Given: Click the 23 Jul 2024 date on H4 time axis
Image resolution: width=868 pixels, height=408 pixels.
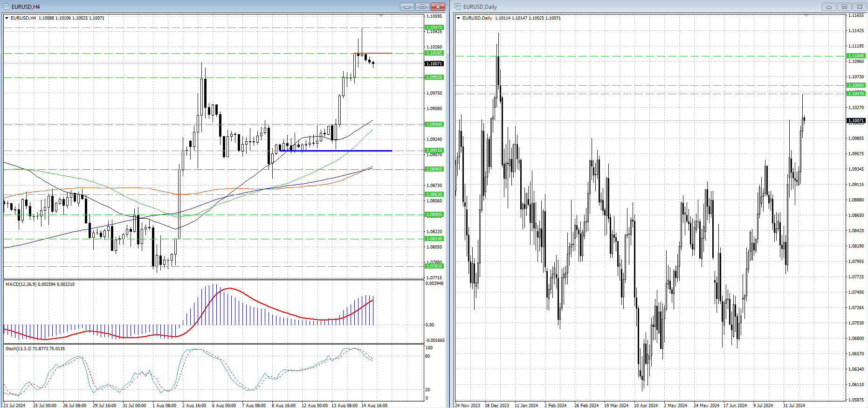Looking at the screenshot, I should [14, 405].
